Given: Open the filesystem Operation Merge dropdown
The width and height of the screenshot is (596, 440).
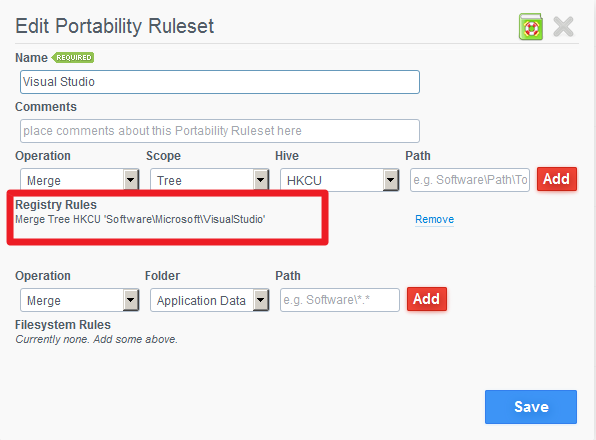Looking at the screenshot, I should 79,300.
